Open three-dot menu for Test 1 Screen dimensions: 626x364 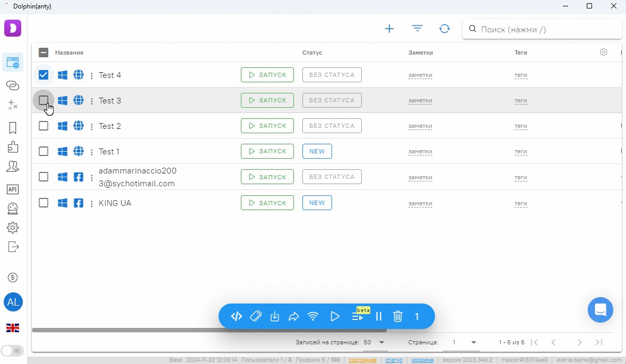92,152
